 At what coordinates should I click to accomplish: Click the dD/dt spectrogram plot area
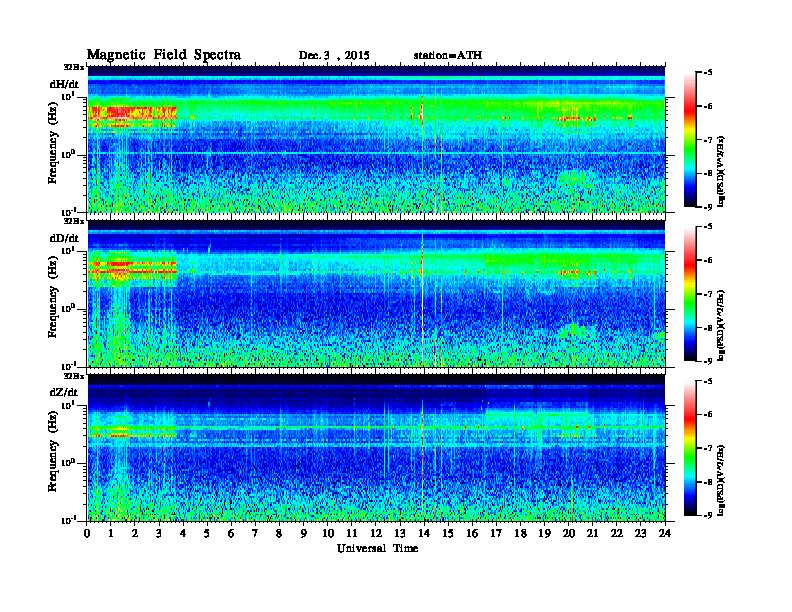click(x=376, y=293)
